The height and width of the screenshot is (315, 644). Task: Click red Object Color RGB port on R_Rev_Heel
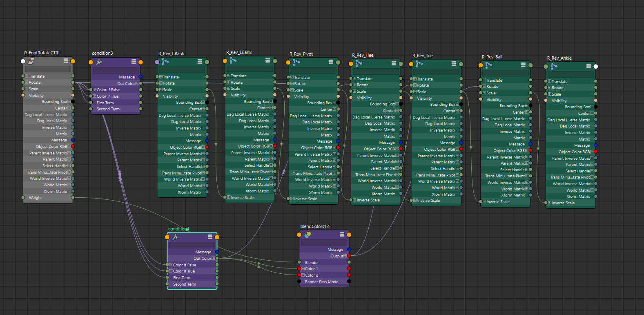(x=401, y=149)
